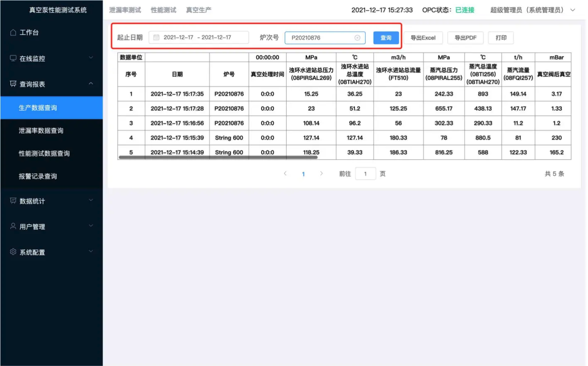Click the timestamp 2021-12-17 15:27:33 in header
The height and width of the screenshot is (366, 588).
tap(382, 10)
